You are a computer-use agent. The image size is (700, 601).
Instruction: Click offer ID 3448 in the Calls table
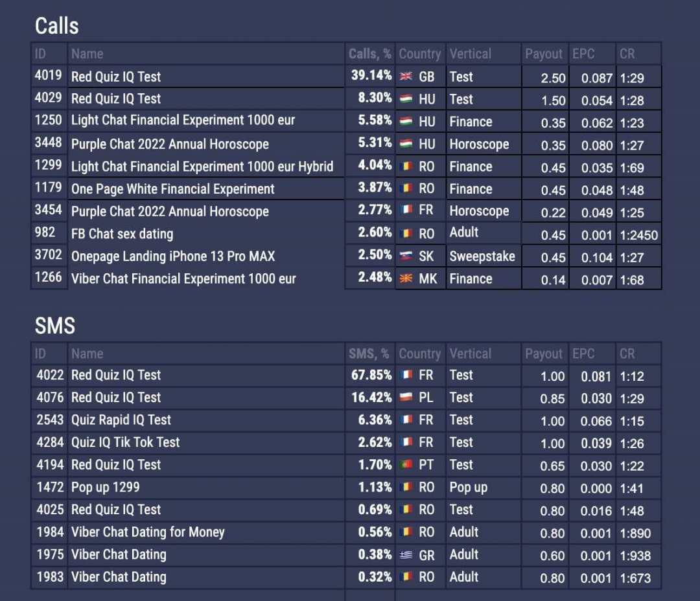(49, 143)
